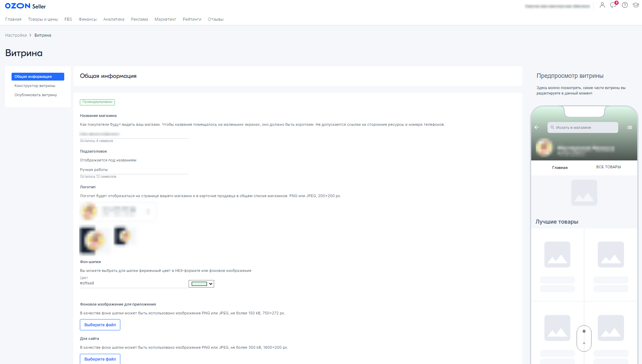Click the small uploaded logo thumbnail
Screen dimensions: 642x364
pyautogui.click(x=125, y=236)
